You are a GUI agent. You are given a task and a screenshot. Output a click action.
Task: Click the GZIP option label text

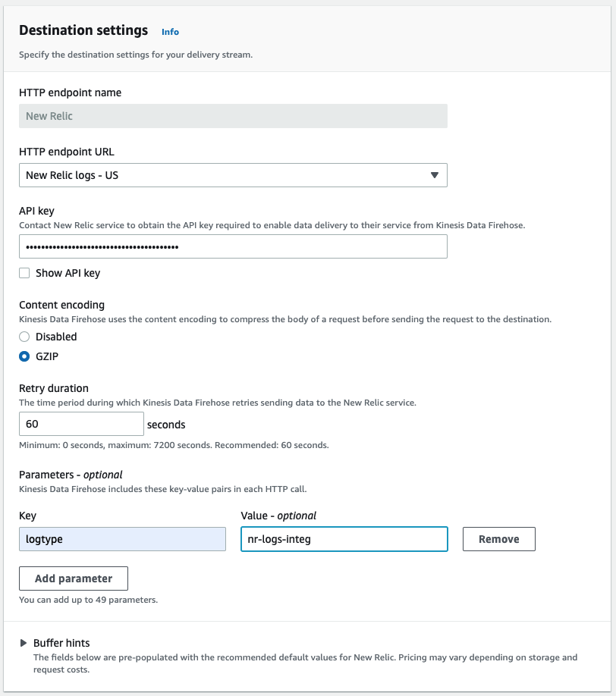49,356
